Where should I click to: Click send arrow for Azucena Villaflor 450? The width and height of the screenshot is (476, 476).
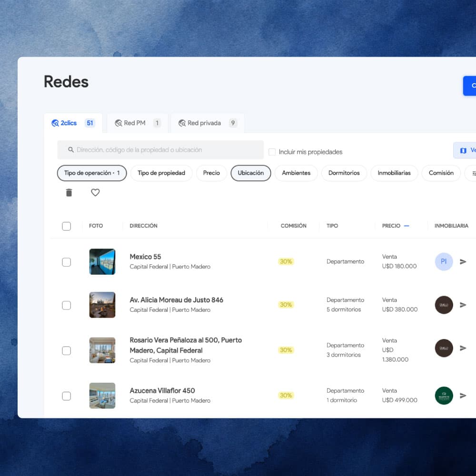click(x=463, y=395)
